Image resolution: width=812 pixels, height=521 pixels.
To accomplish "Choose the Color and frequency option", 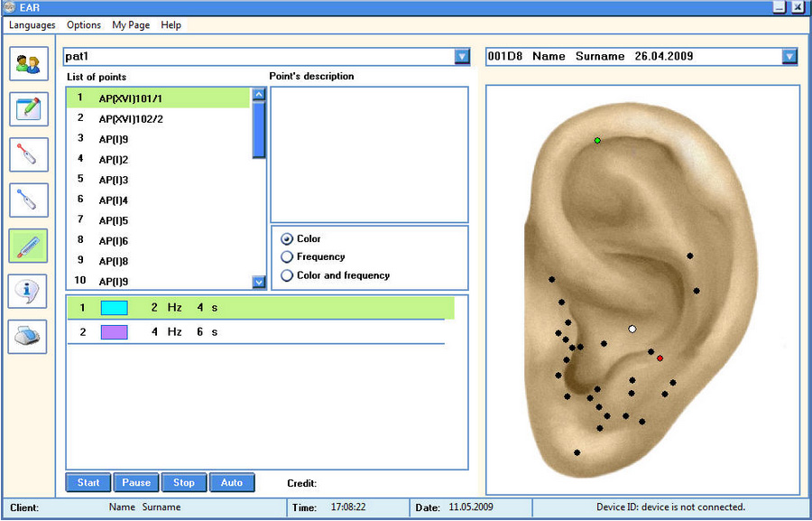I will tap(288, 275).
